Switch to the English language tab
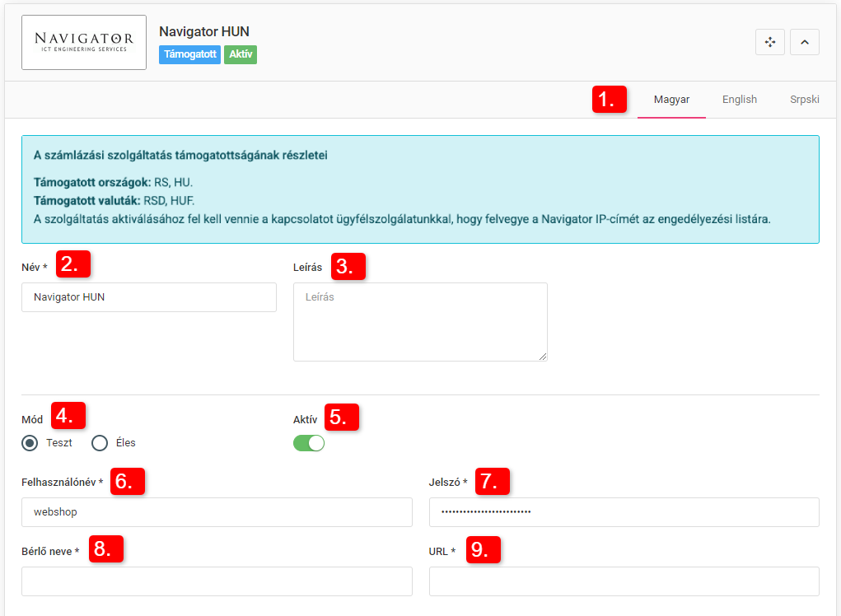841x616 pixels. coord(739,100)
